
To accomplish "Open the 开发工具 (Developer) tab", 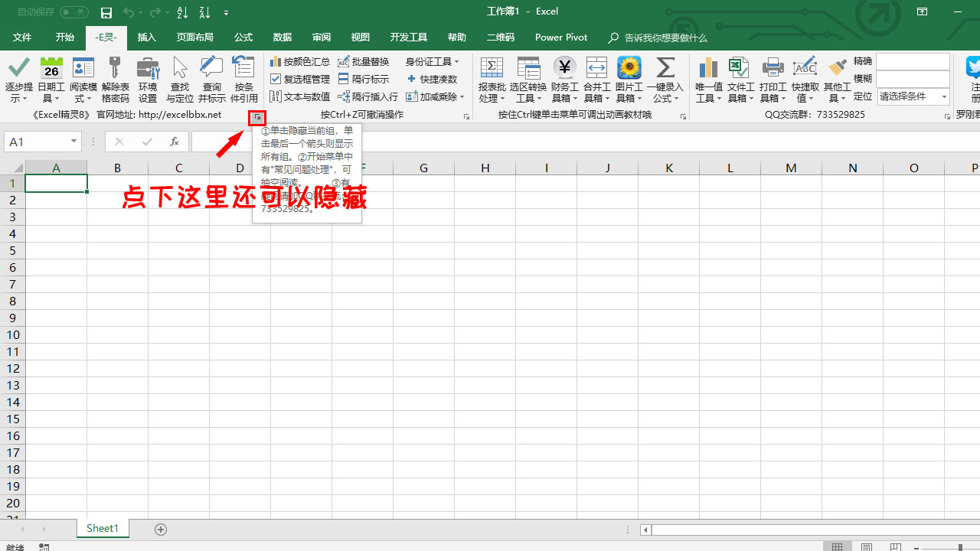I will 408,37.
